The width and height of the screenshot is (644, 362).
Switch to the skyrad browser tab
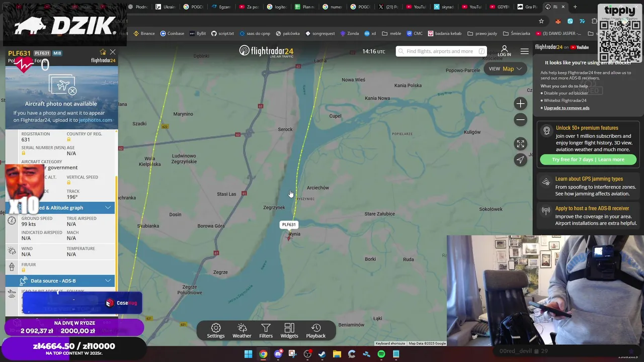coord(444,7)
